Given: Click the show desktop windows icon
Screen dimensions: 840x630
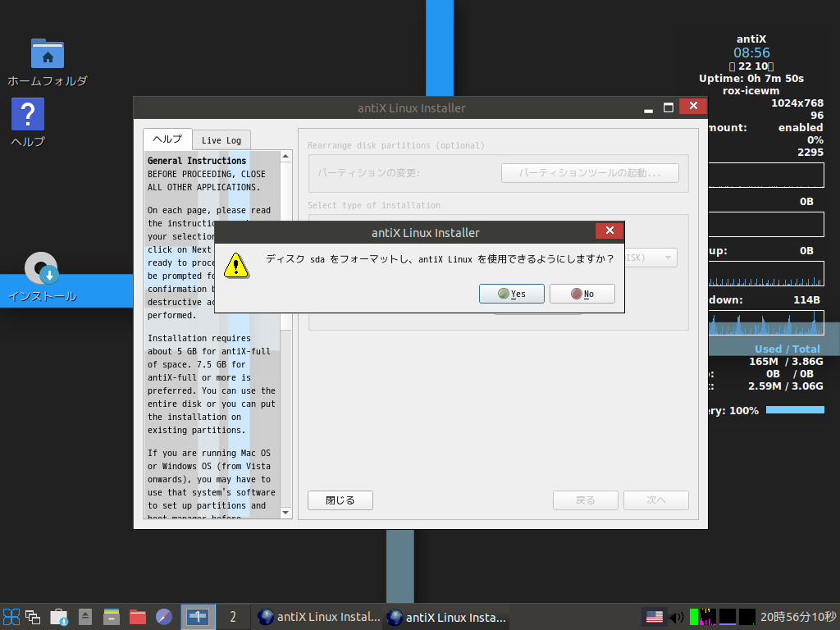Looking at the screenshot, I should point(33,617).
